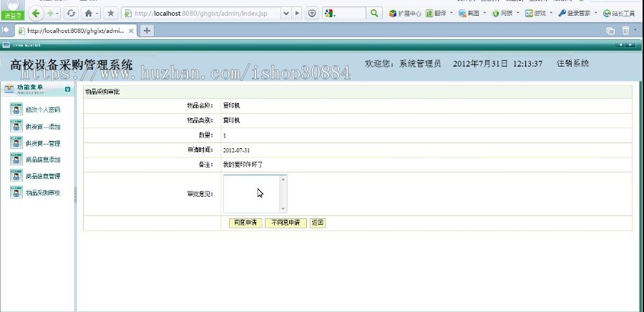The image size is (644, 312).
Task: Click the 物品采购审批 section heading
Action: 102,92
